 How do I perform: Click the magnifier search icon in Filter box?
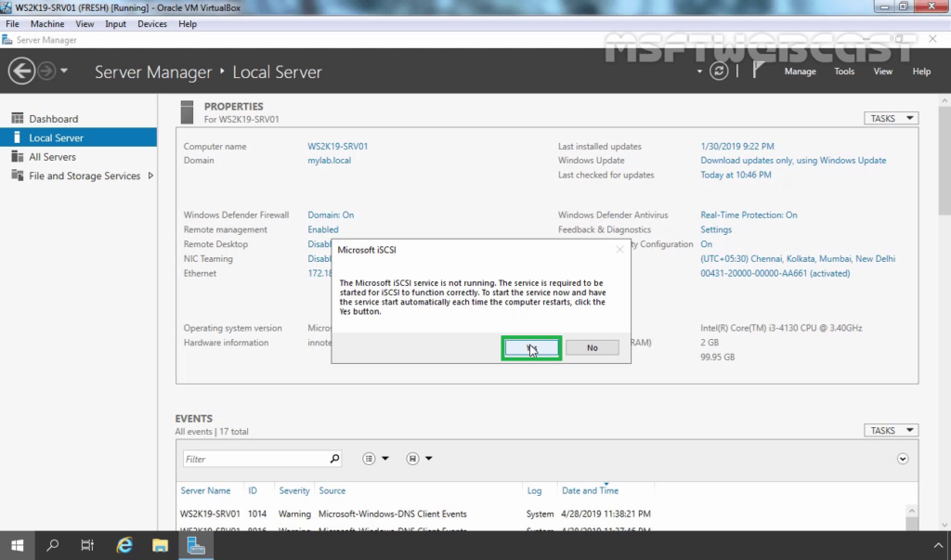coord(334,459)
